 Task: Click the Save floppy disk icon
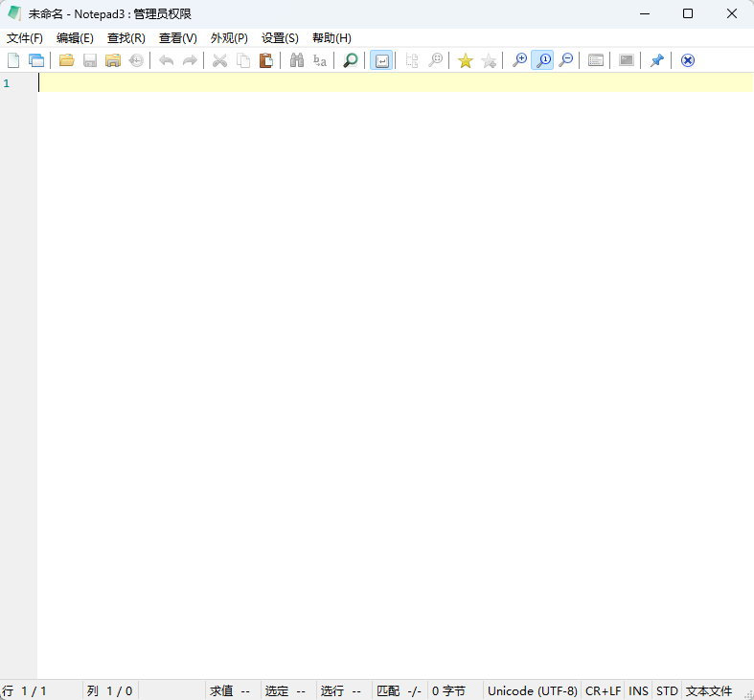point(90,60)
